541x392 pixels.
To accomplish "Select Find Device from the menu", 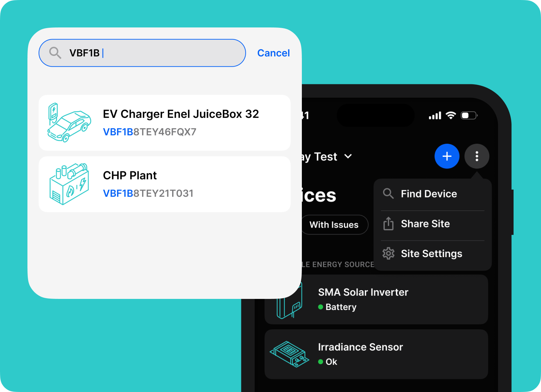I will click(x=429, y=194).
